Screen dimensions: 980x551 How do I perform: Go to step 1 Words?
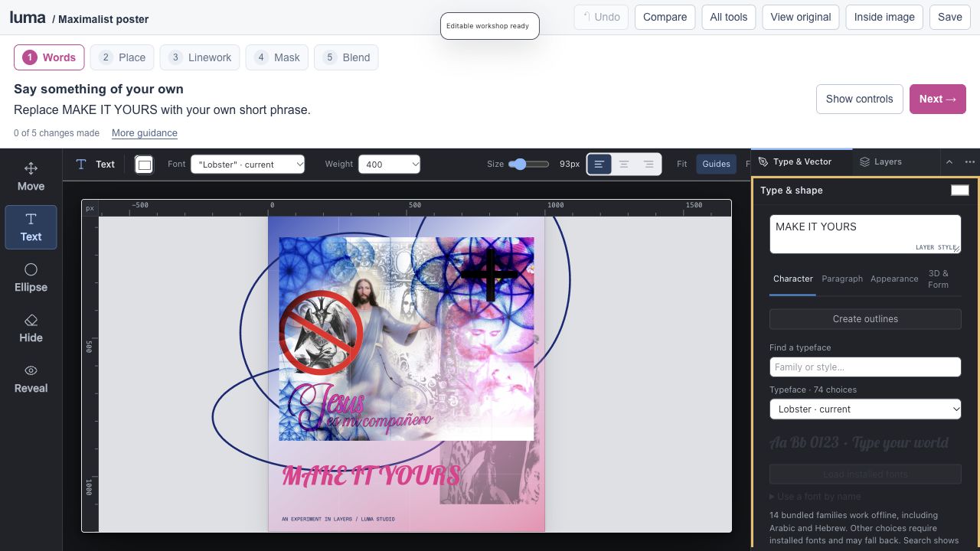coord(49,57)
